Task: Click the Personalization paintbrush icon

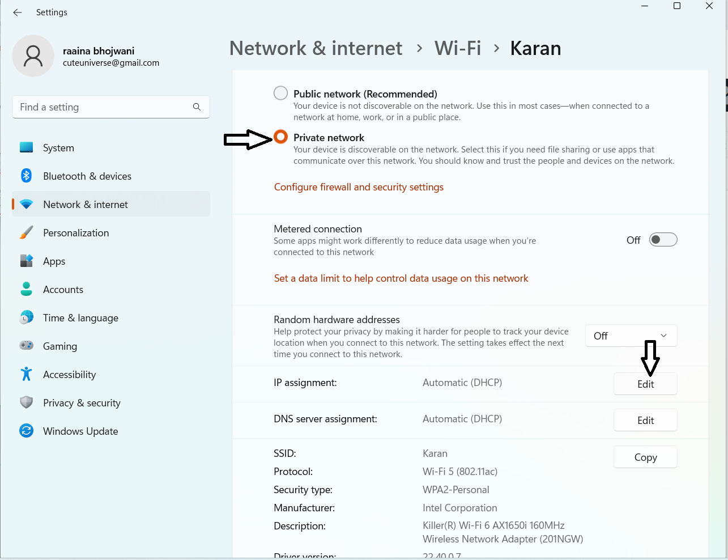Action: pyautogui.click(x=27, y=233)
